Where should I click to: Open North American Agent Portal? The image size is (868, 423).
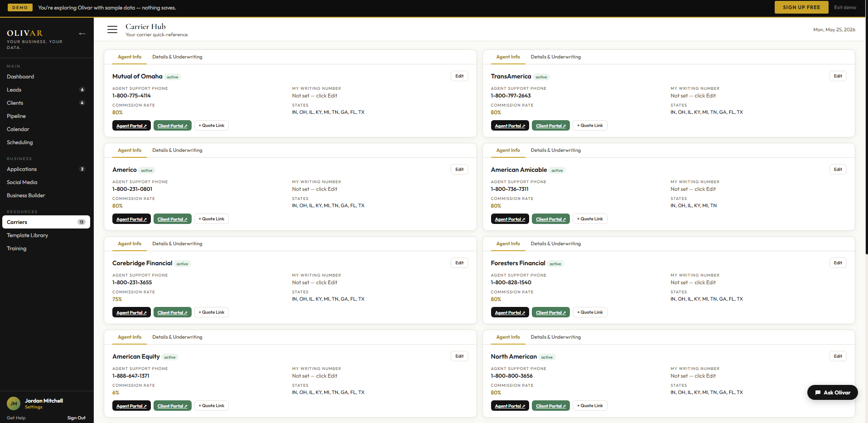[510, 406]
